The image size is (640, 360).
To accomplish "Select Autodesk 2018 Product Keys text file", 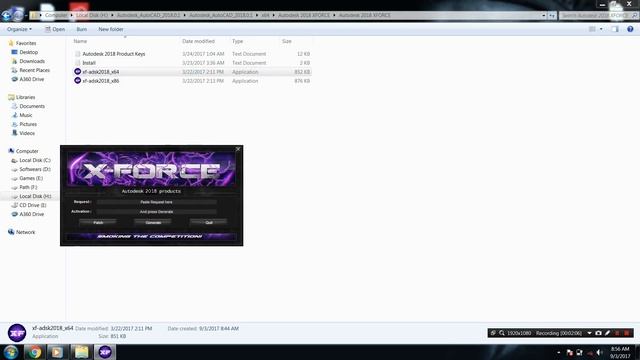I will tap(113, 54).
